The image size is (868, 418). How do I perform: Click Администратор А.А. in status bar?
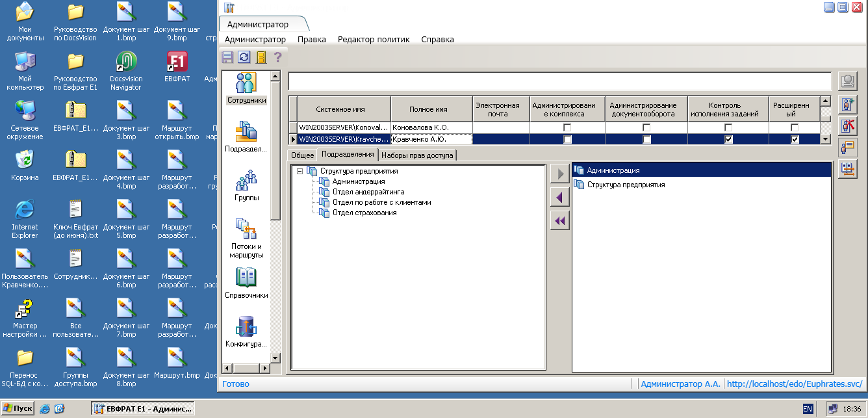point(680,384)
